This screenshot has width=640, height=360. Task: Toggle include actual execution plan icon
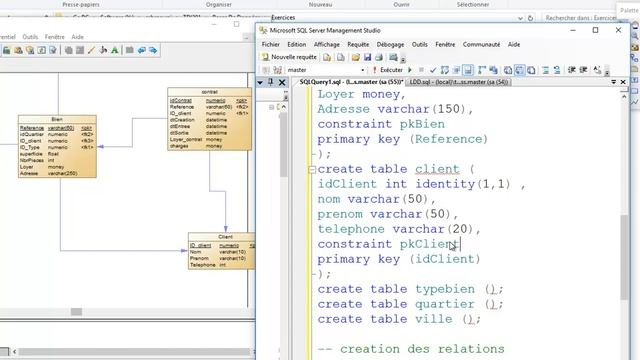482,70
